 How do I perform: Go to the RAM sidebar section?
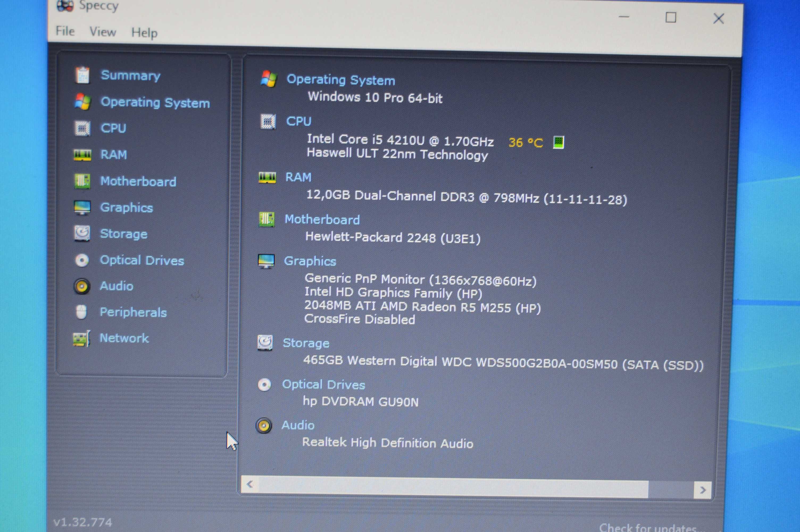click(114, 155)
